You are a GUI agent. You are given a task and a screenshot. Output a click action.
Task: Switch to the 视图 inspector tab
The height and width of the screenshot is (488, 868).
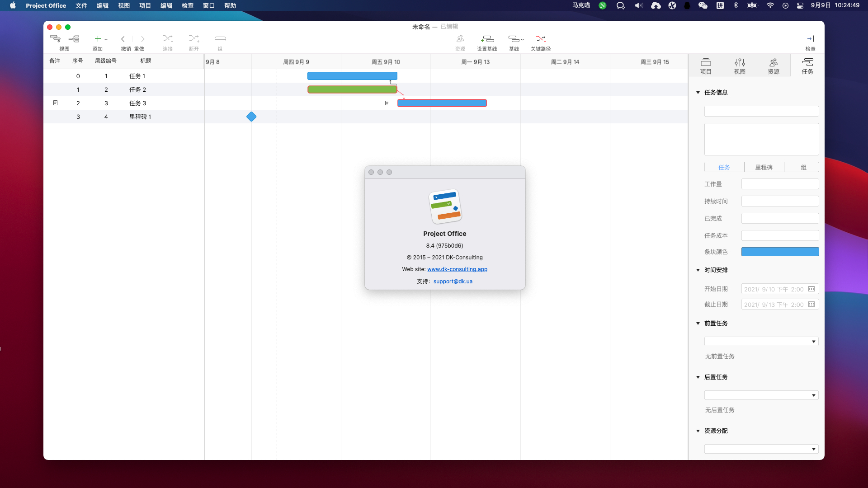(740, 66)
